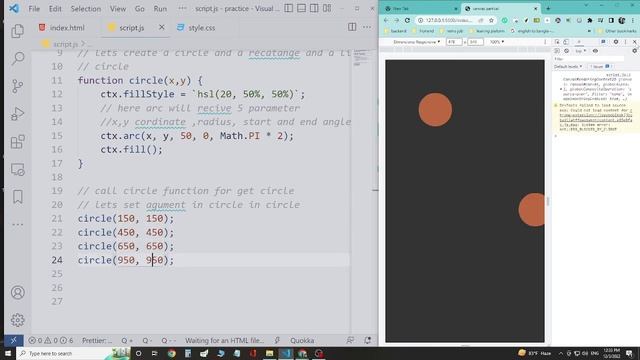Open the Run menu
Viewport: 640px width, 360px height.
point(160,9)
